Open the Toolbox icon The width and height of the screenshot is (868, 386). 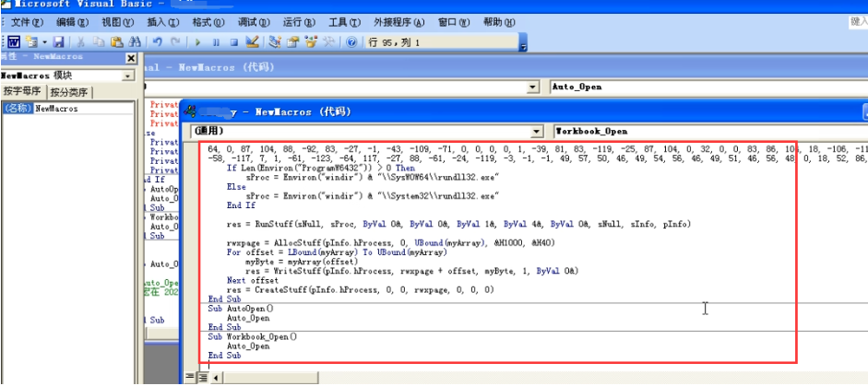(328, 42)
